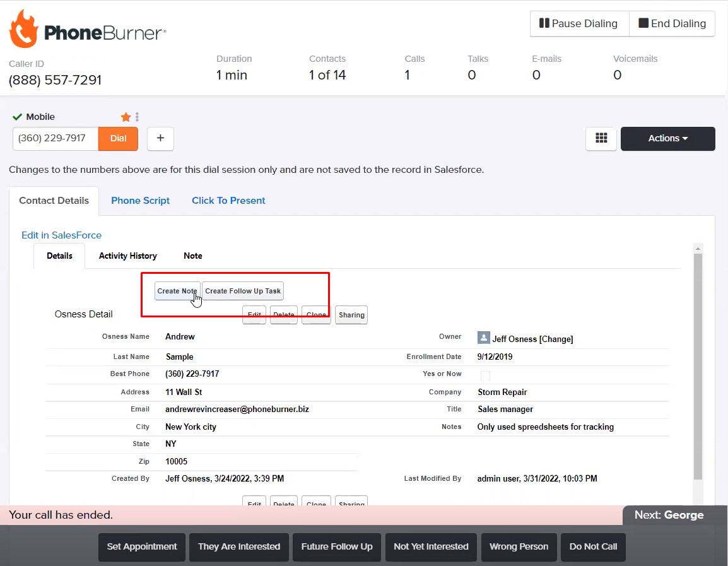Viewport: 728px width, 566px height.
Task: Switch to the Note sub-tab
Action: click(192, 256)
